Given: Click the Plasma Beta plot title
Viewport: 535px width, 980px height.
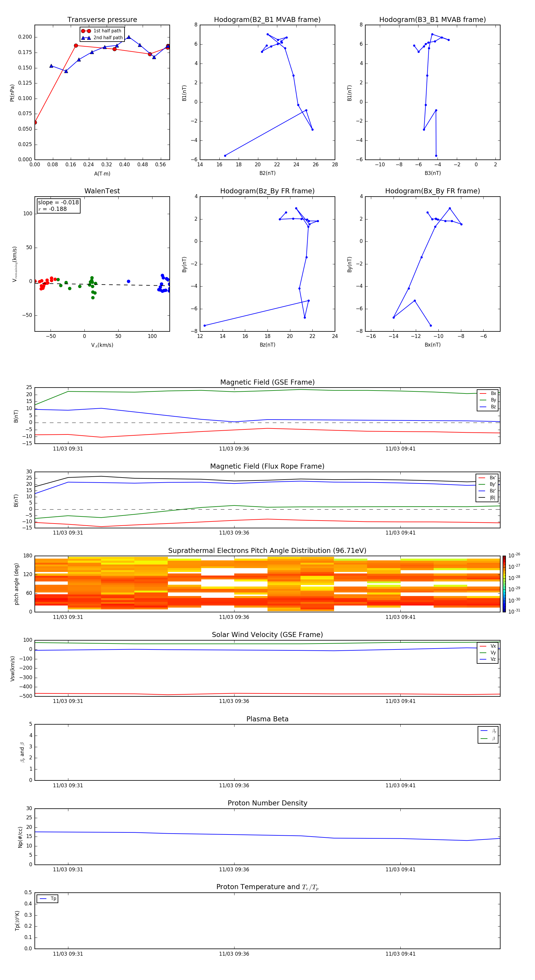Looking at the screenshot, I should (x=267, y=719).
